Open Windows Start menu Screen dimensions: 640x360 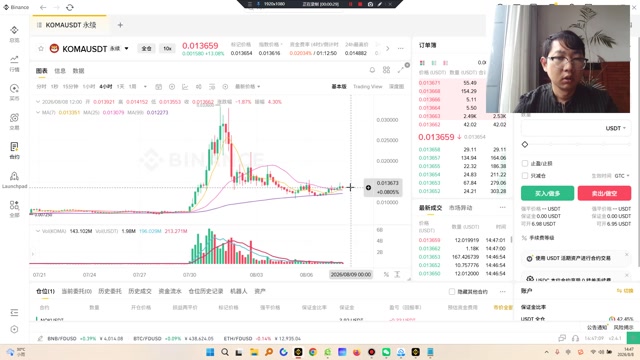pyautogui.click(x=210, y=352)
